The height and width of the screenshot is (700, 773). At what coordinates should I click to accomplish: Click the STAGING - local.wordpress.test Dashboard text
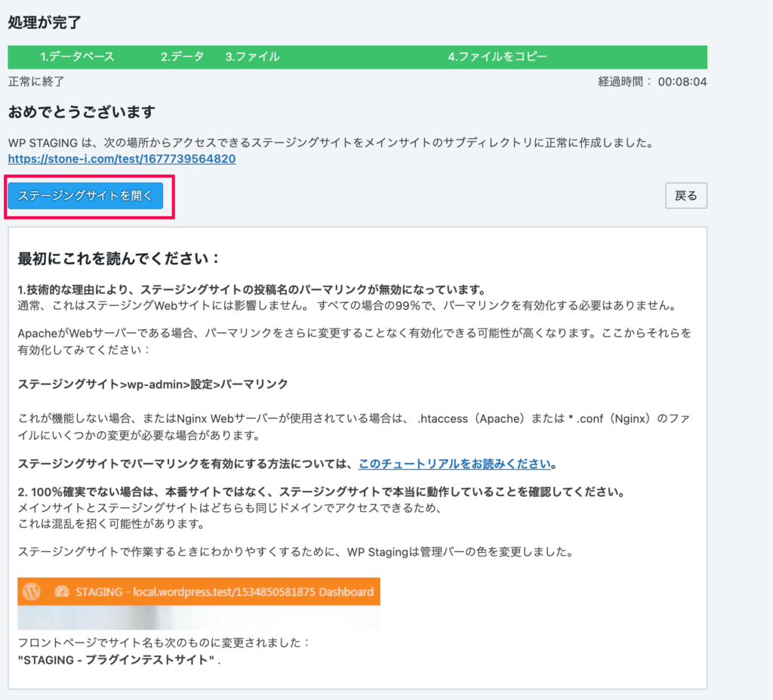click(x=224, y=592)
